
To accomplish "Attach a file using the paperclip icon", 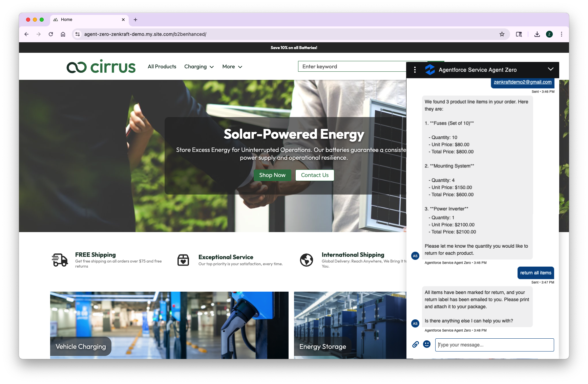I will click(415, 344).
